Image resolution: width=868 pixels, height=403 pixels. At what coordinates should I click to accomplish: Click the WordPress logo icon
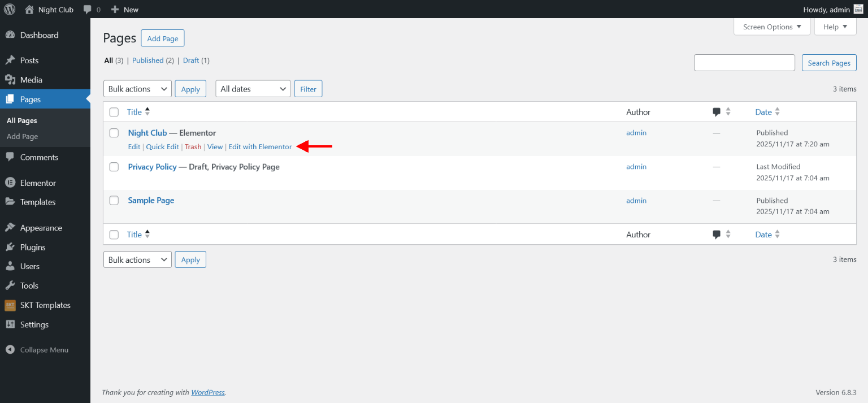(x=10, y=9)
